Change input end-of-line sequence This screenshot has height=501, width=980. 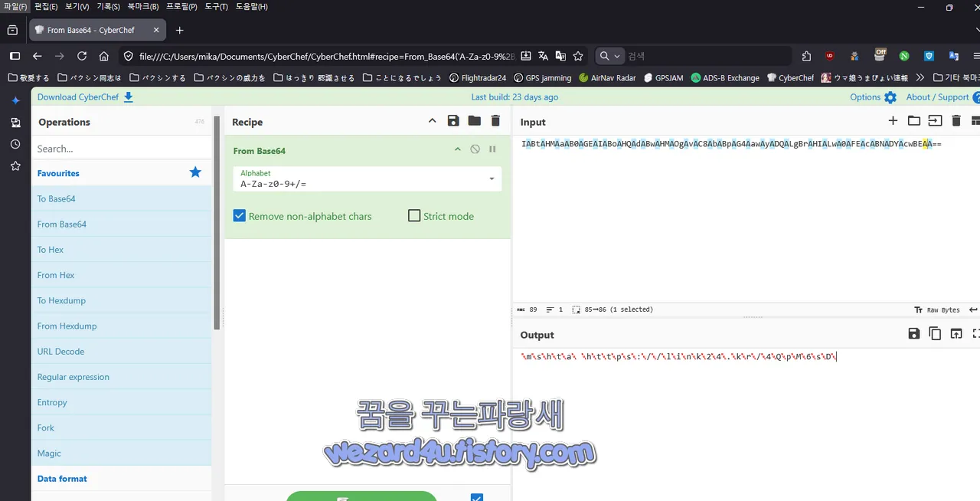(x=973, y=309)
